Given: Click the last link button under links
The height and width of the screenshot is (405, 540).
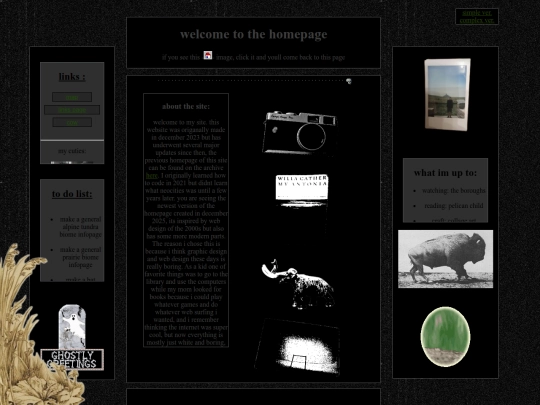Looking at the screenshot, I should tap(72, 122).
